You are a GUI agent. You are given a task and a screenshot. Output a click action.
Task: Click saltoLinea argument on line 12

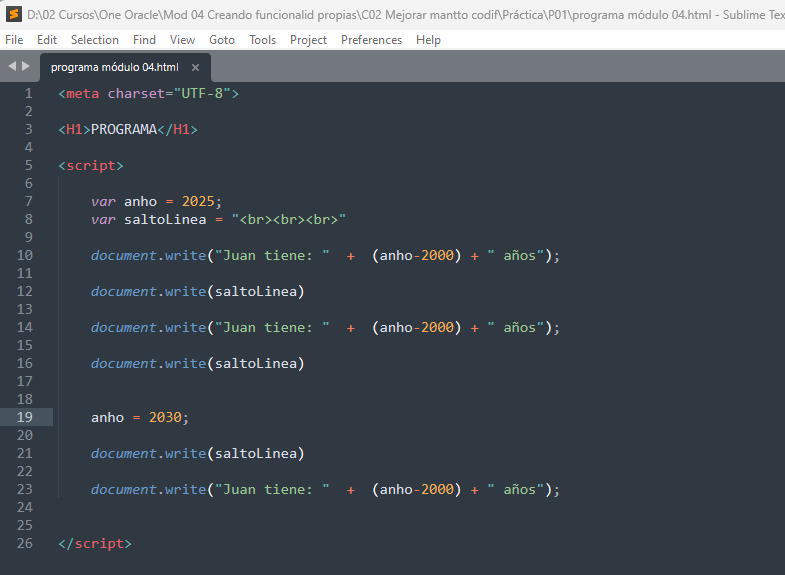(x=256, y=292)
